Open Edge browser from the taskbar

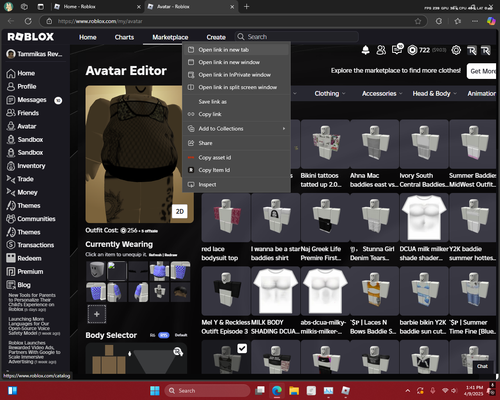point(277,391)
